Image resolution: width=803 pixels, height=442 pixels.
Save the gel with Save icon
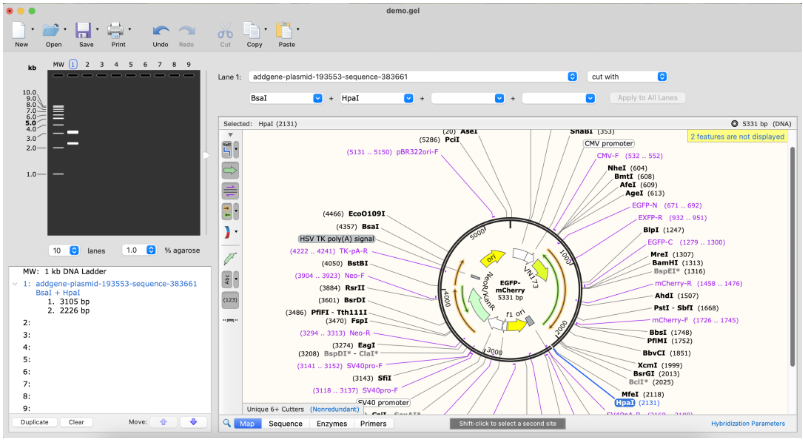point(83,30)
